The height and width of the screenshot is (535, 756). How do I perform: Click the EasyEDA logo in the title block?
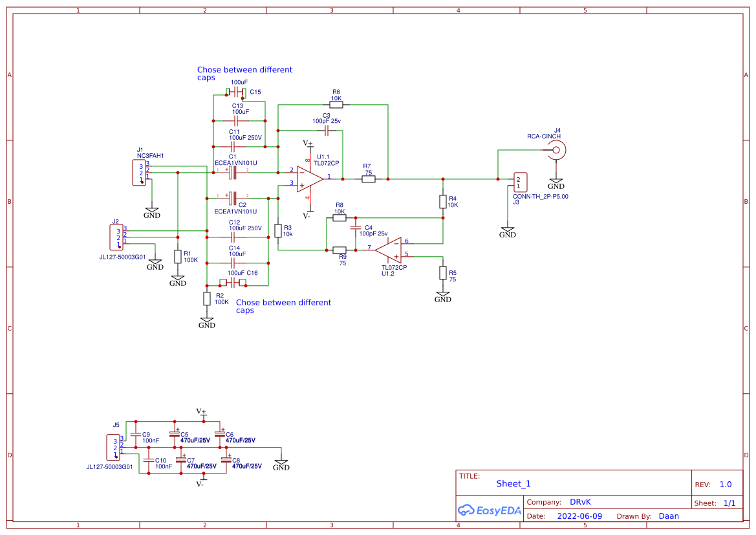click(490, 510)
